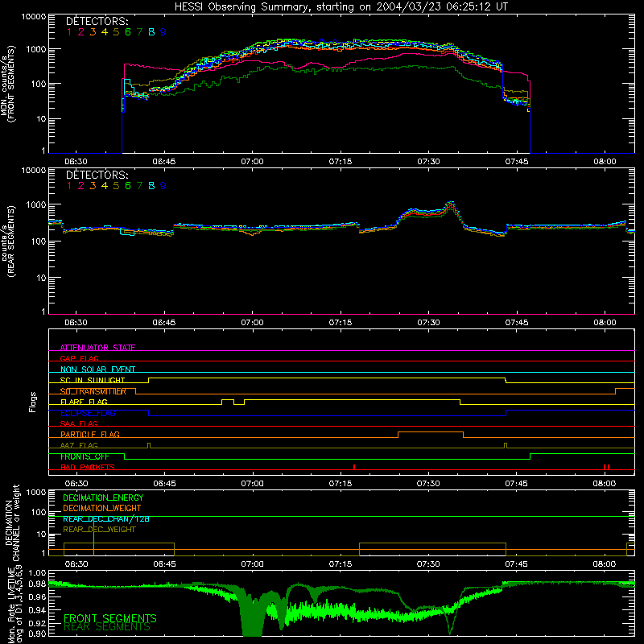The height and width of the screenshot is (644, 644).
Task: Select pink detector 2 in front segments legend
Action: click(81, 32)
